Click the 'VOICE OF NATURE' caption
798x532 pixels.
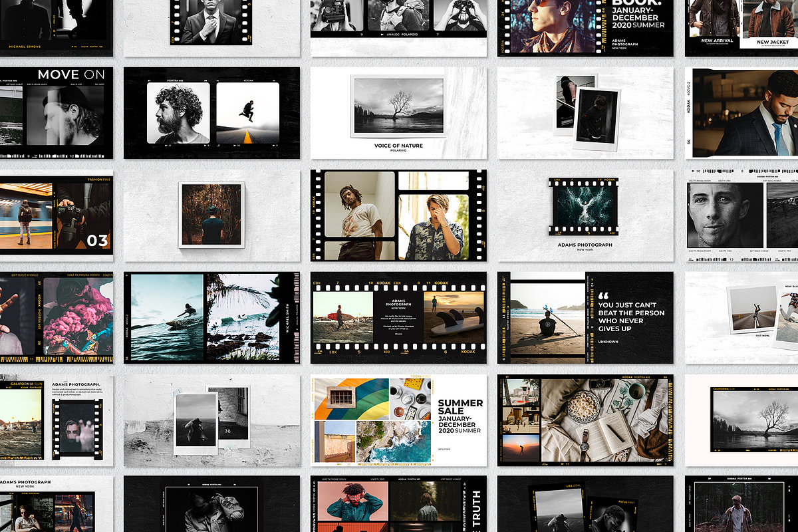coord(398,146)
